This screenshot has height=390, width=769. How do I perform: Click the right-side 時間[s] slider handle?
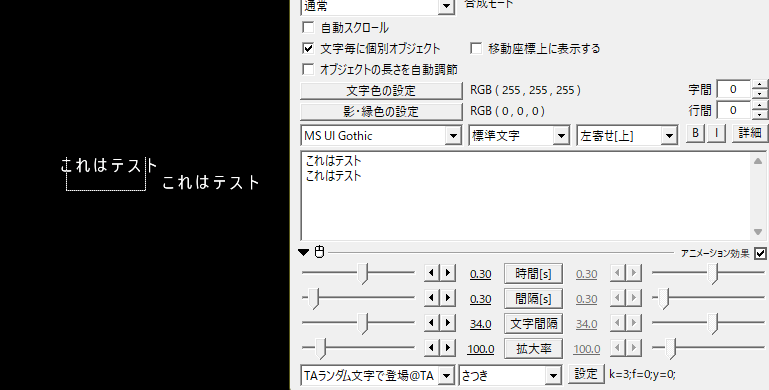click(713, 273)
